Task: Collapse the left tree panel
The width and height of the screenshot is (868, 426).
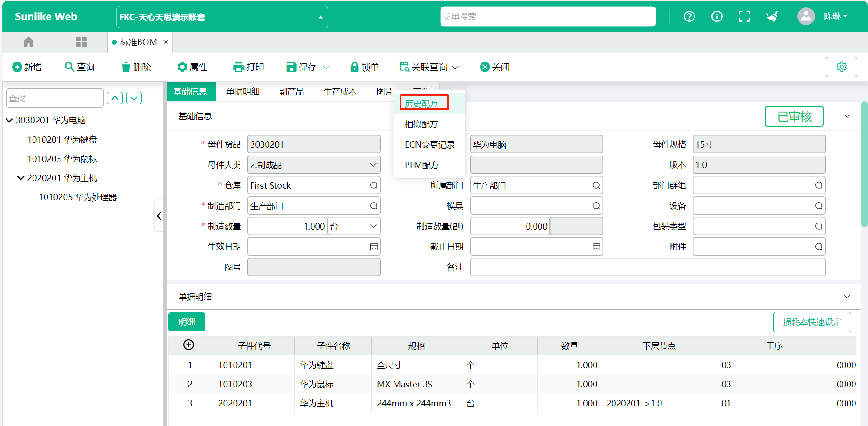Action: (159, 216)
